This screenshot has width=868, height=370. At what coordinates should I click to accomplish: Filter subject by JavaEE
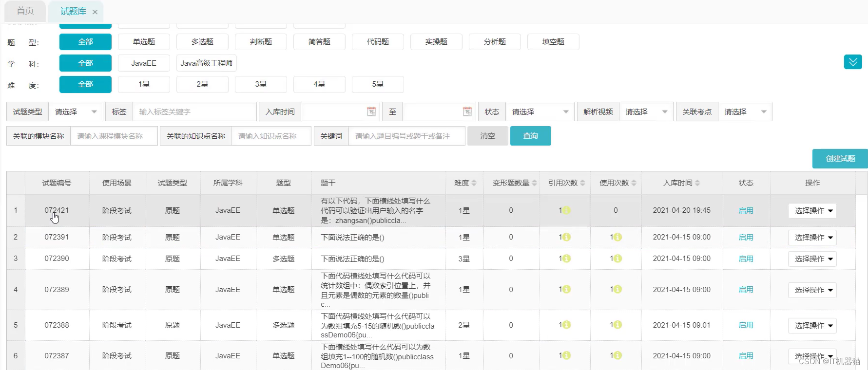(x=144, y=63)
